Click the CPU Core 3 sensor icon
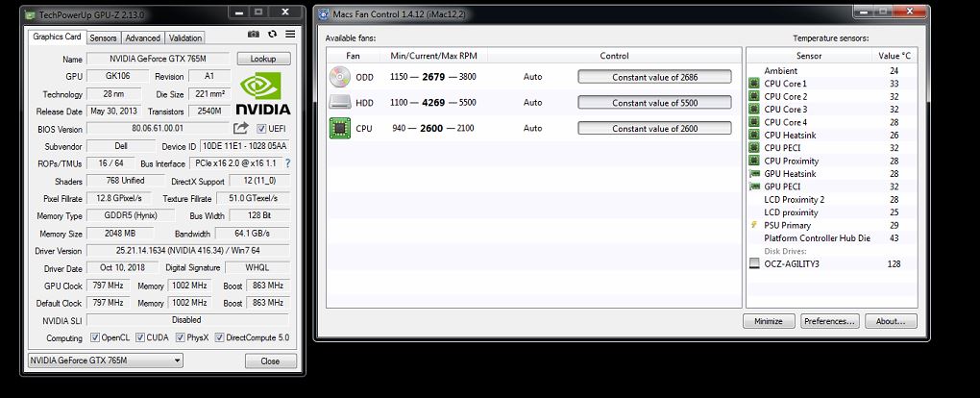Image resolution: width=980 pixels, height=398 pixels. [754, 110]
